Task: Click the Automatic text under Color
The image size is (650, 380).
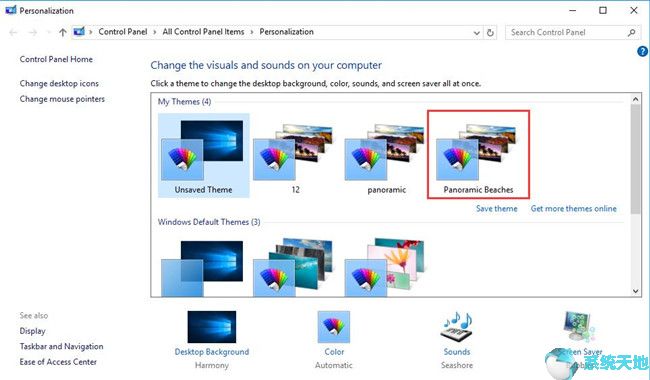Action: point(334,365)
